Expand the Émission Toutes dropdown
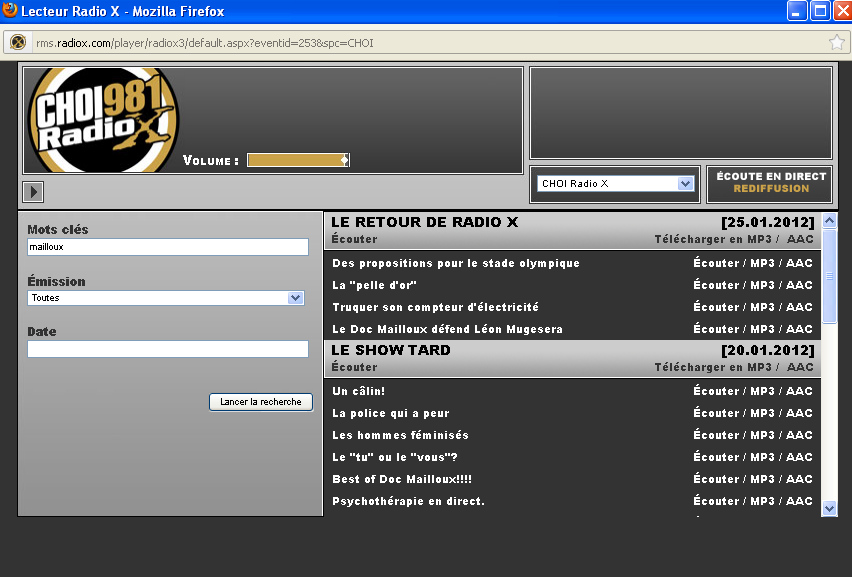This screenshot has width=852, height=577. (166, 298)
